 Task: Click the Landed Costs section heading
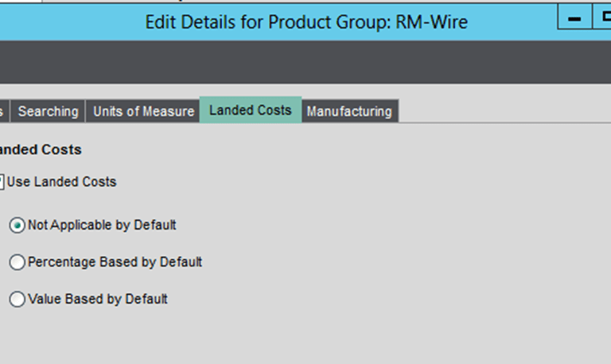tap(41, 149)
